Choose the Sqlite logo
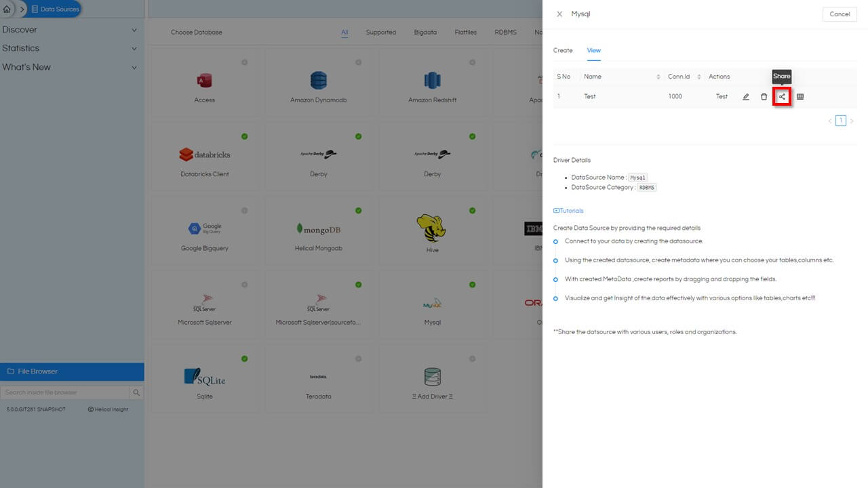868x488 pixels. [x=204, y=377]
